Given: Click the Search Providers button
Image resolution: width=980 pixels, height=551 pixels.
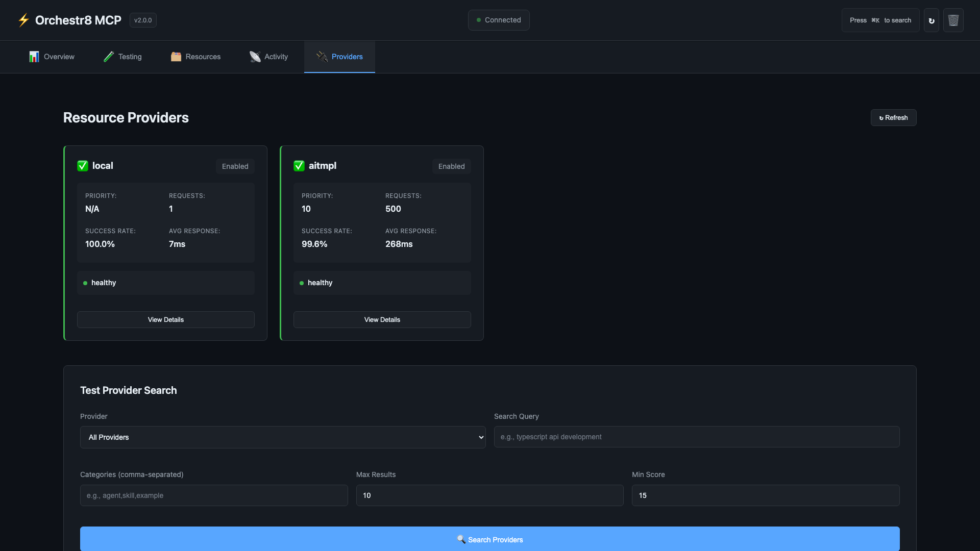Looking at the screenshot, I should click(490, 539).
